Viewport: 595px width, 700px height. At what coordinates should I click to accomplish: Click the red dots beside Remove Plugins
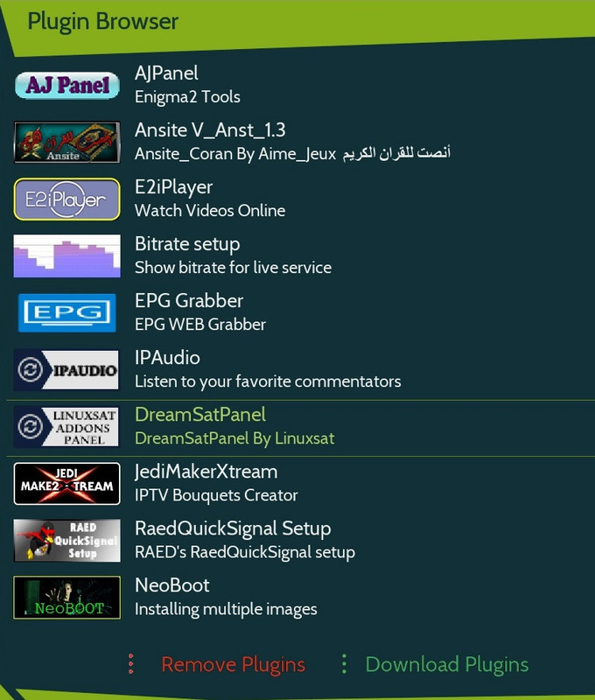click(130, 664)
